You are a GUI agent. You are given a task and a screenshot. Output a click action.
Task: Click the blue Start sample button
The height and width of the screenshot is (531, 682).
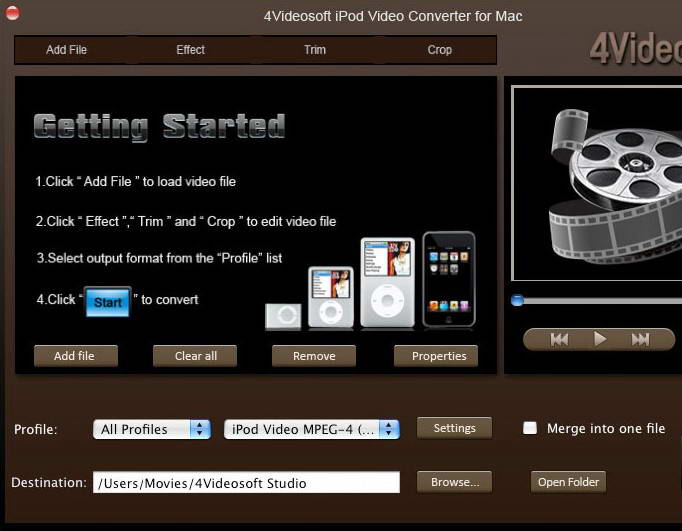107,302
